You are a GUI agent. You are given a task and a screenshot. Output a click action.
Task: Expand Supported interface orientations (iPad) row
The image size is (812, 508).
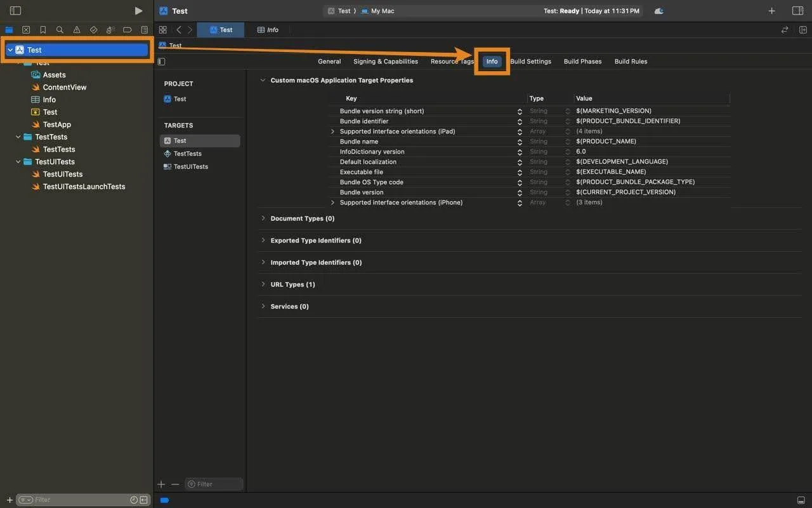click(x=332, y=131)
